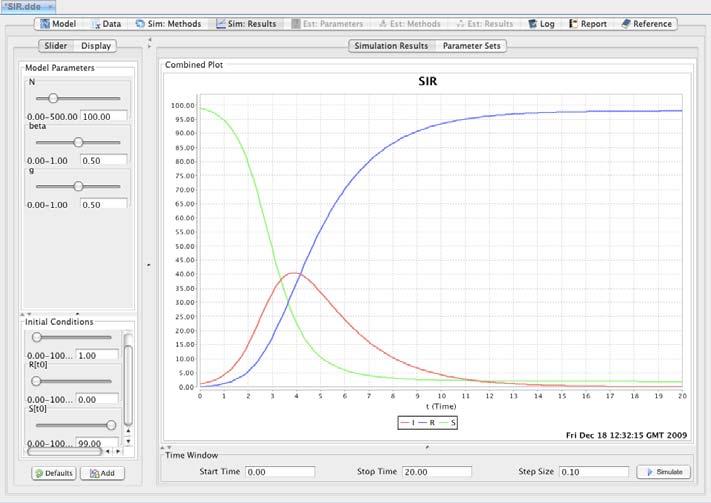Open the Model tab
This screenshot has width=711, height=503.
click(58, 24)
